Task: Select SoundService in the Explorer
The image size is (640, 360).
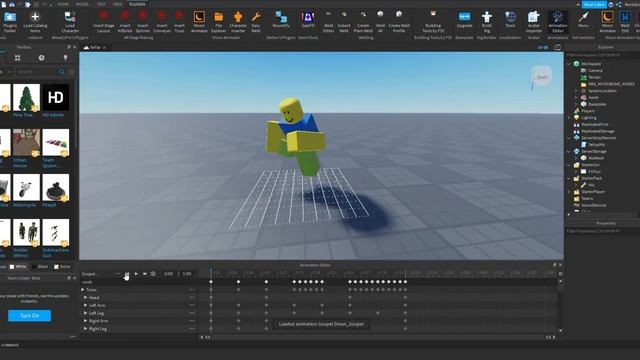Action: tap(593, 205)
